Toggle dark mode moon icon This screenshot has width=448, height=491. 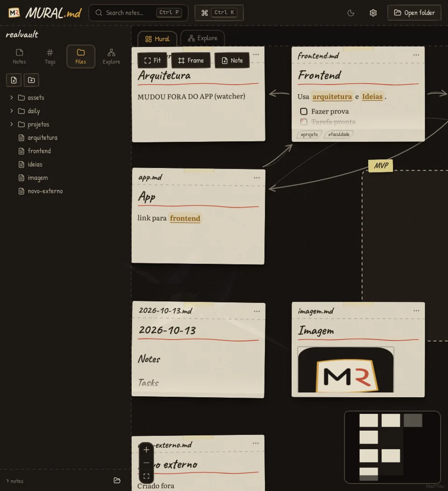click(351, 13)
